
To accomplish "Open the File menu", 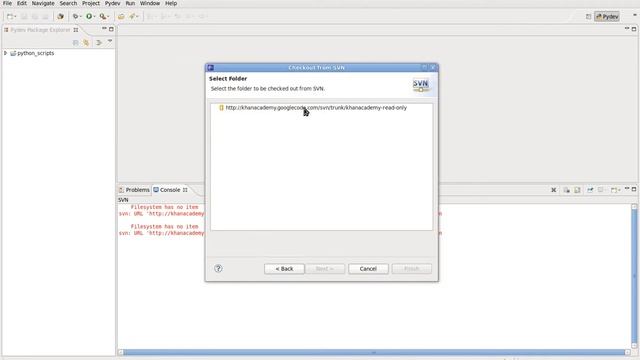I will click(x=7, y=3).
